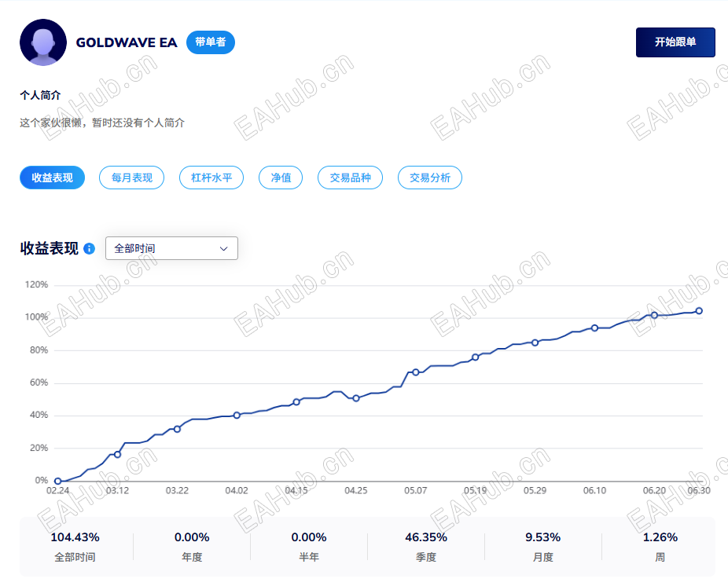Go to the 净值 tab

281,178
